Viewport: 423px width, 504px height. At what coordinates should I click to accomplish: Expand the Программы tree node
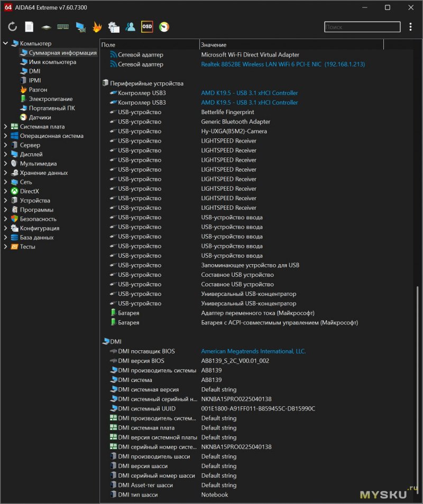click(x=5, y=210)
